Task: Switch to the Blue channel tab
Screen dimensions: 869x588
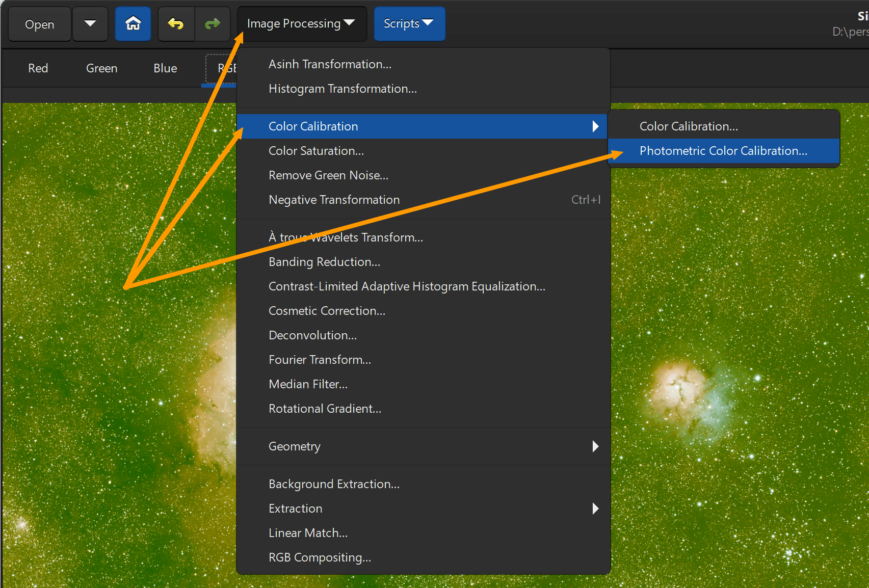Action: [x=165, y=68]
